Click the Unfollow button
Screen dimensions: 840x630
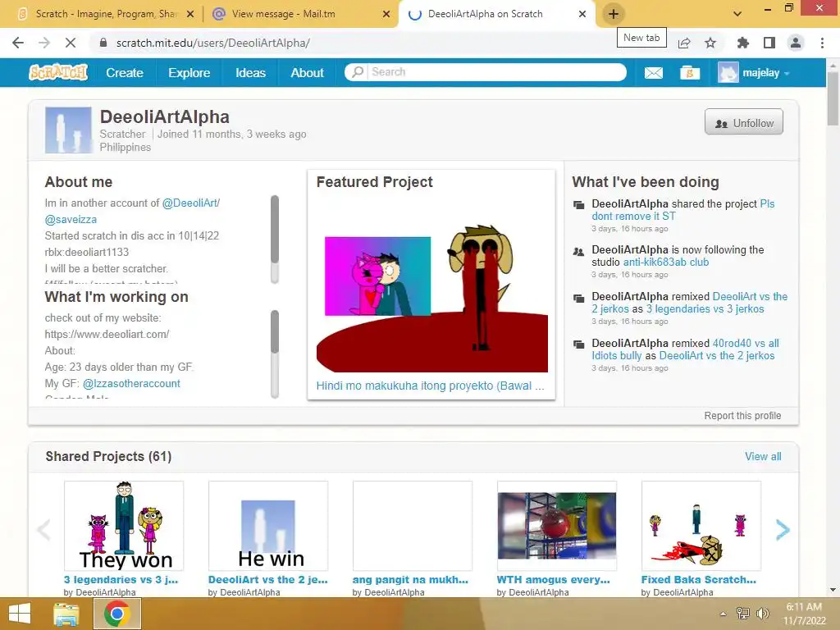[743, 122]
